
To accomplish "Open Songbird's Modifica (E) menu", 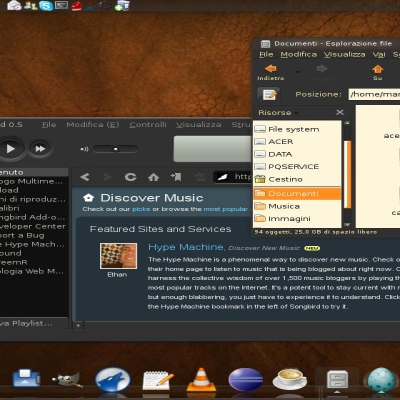I will tap(93, 125).
